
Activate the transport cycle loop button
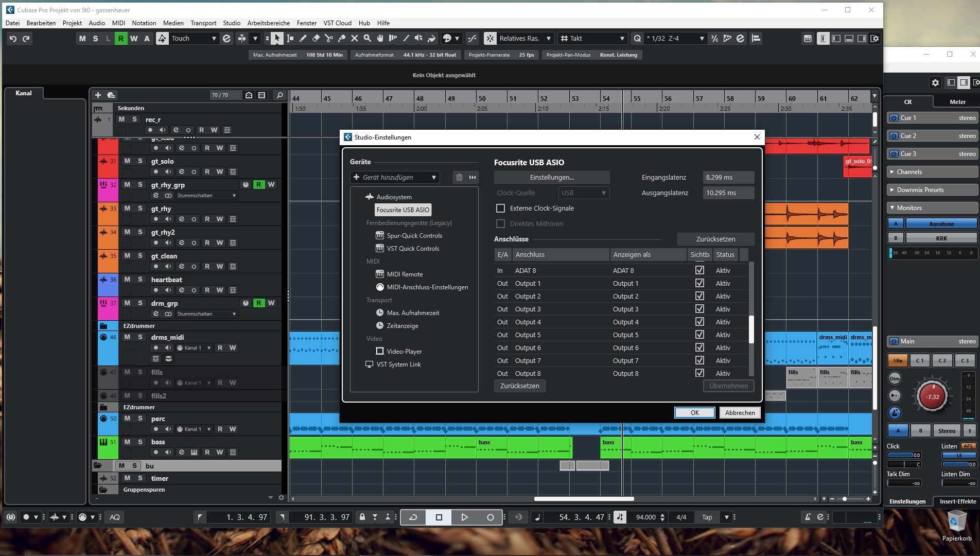pyautogui.click(x=413, y=517)
